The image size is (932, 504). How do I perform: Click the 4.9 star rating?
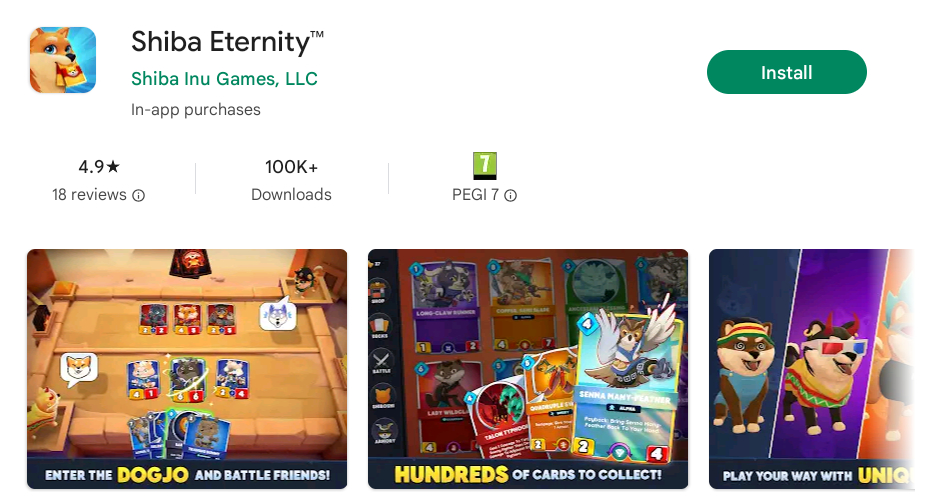(x=99, y=166)
